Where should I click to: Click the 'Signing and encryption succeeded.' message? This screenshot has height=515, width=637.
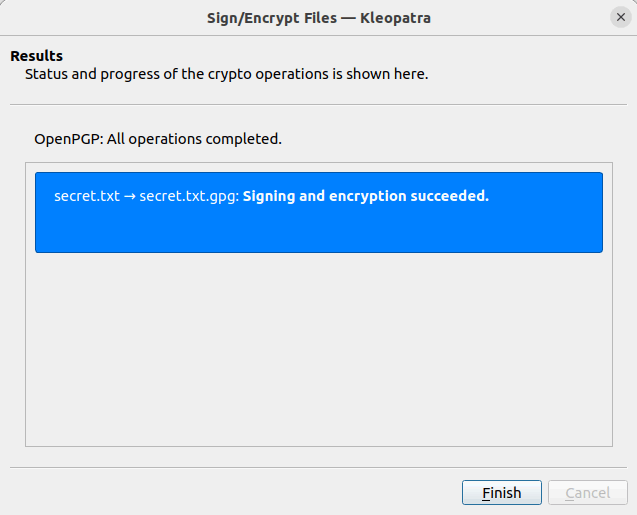coord(365,196)
